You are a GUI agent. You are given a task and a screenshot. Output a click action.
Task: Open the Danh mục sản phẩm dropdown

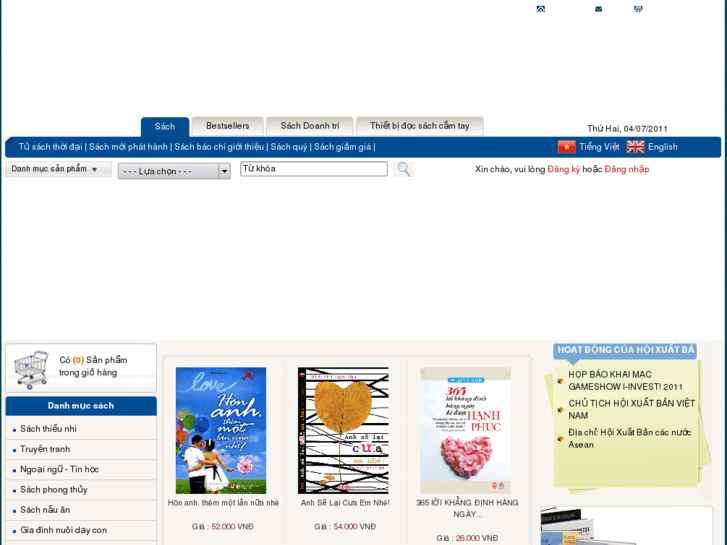pyautogui.click(x=58, y=169)
